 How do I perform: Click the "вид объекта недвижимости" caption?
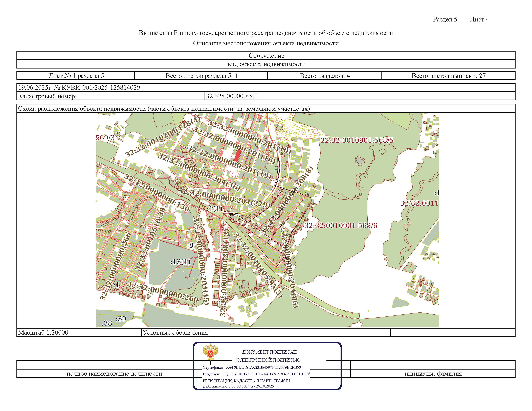[x=267, y=64]
